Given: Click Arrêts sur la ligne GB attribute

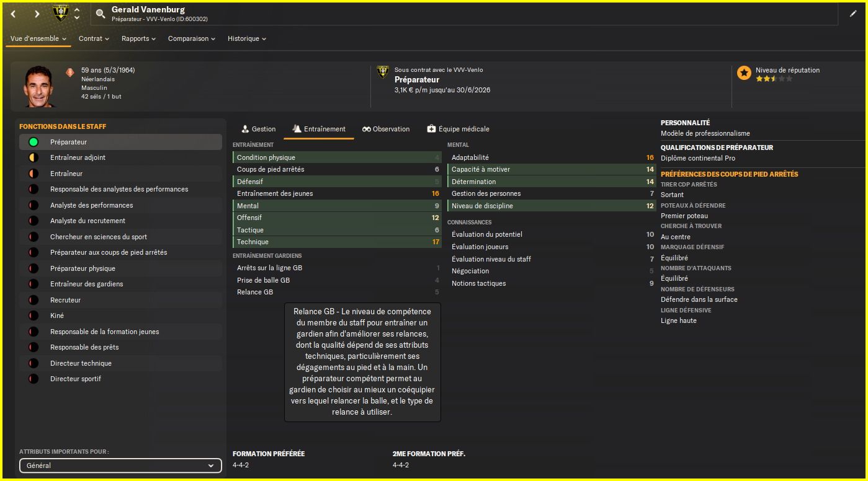Looking at the screenshot, I should coord(337,268).
